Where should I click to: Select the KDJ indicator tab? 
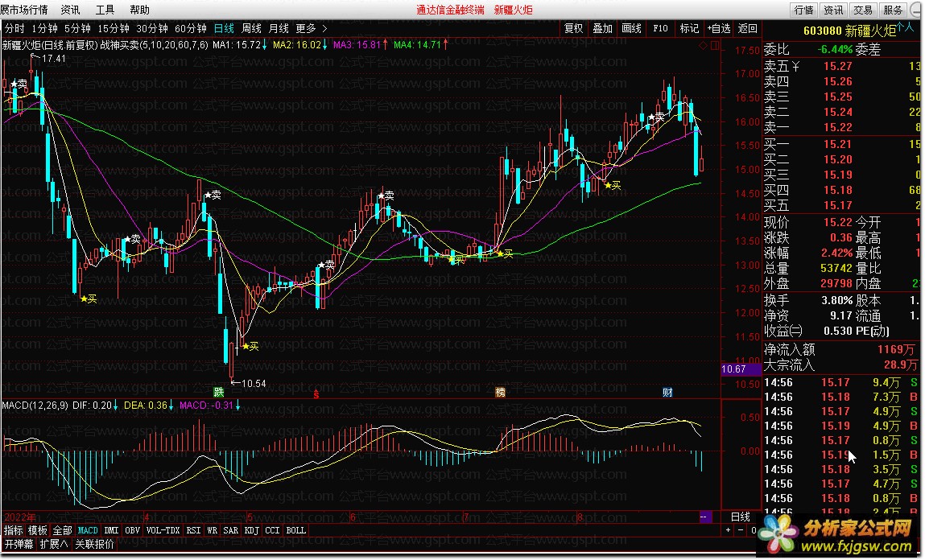point(252,530)
